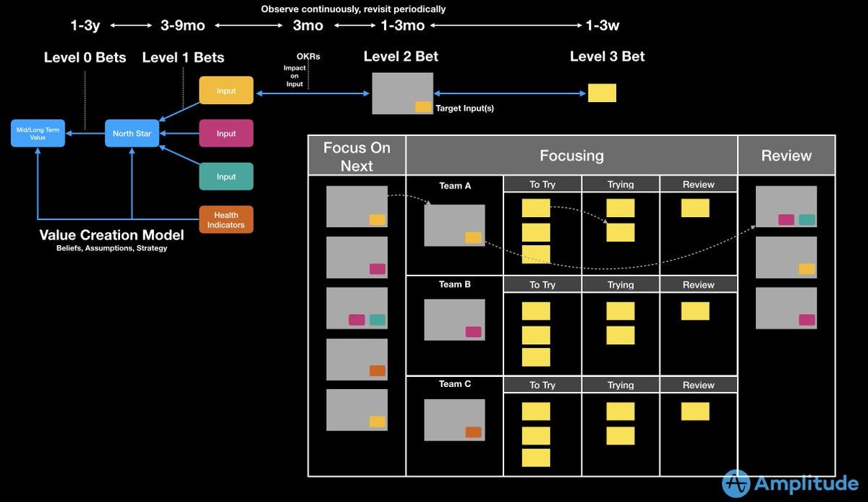The image size is (868, 502).
Task: Choose the teal Input box
Action: coord(226,176)
